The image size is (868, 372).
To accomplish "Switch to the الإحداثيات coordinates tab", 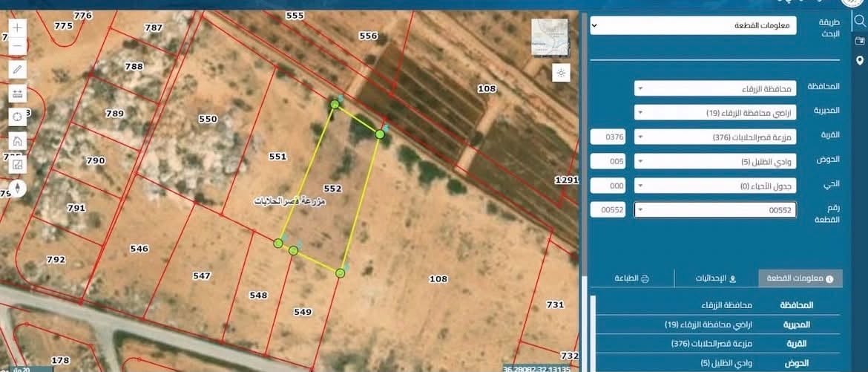I will tap(717, 279).
